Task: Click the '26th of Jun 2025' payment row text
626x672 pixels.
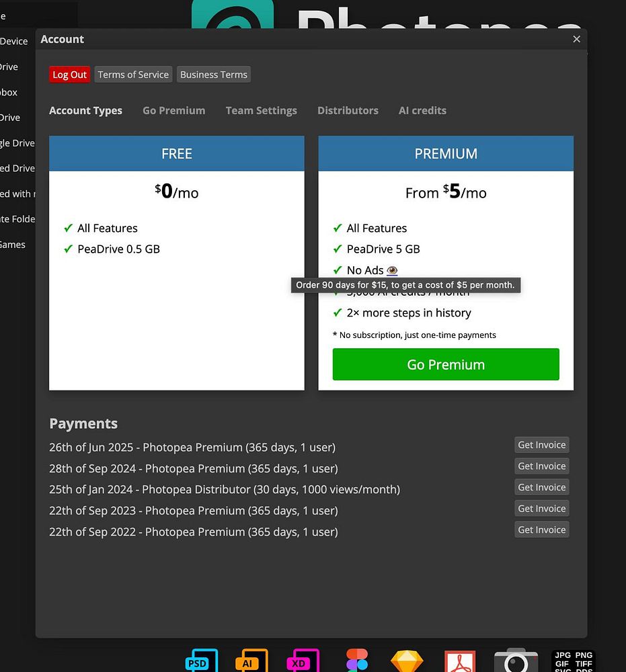Action: click(x=192, y=448)
